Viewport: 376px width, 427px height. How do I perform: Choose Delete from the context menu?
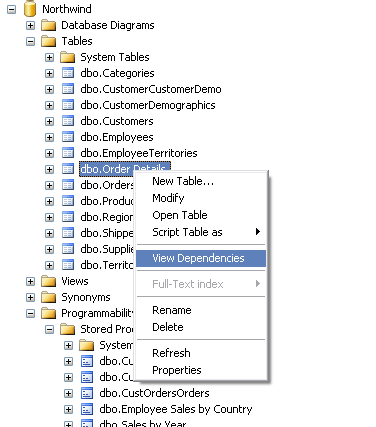click(201, 327)
